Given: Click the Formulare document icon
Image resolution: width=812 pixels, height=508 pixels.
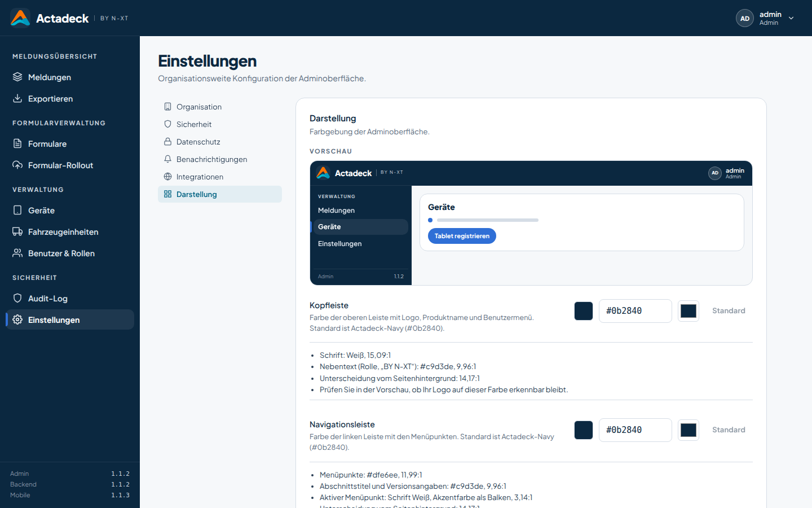Looking at the screenshot, I should click(17, 143).
